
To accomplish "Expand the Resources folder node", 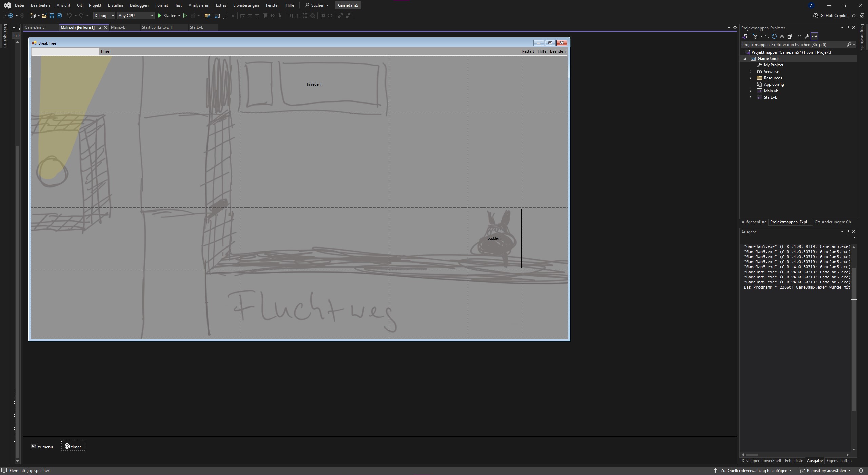I will click(750, 78).
